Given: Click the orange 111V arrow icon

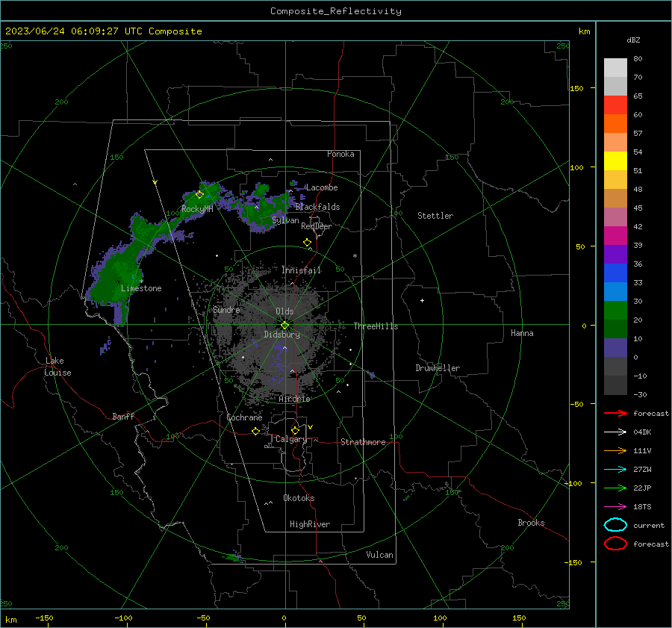Looking at the screenshot, I should coord(615,450).
